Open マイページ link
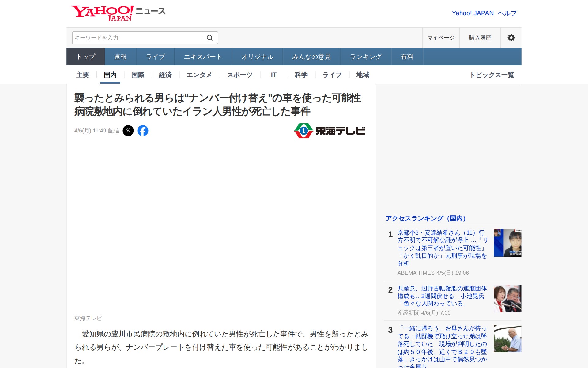 click(x=441, y=38)
